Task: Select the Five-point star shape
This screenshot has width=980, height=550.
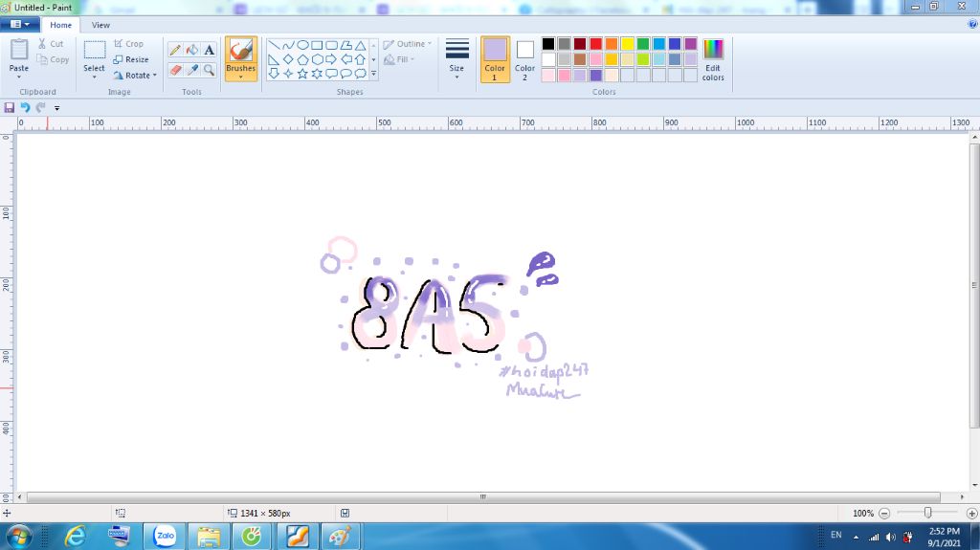Action: 302,74
